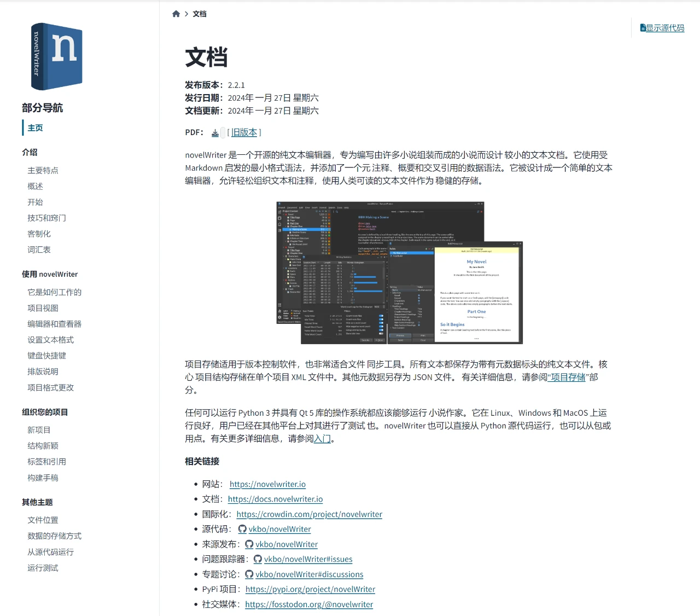The height and width of the screenshot is (616, 700).
Task: Click the novelWriter application screenshot image
Action: 399,273
